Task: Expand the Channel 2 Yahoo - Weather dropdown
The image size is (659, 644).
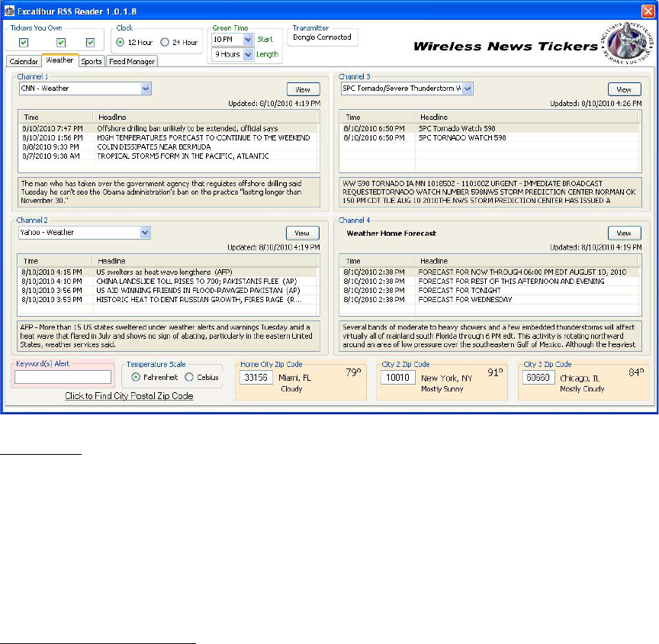Action: (145, 233)
